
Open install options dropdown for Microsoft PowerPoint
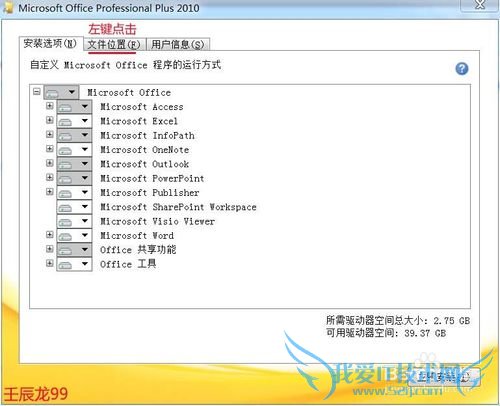(x=74, y=178)
